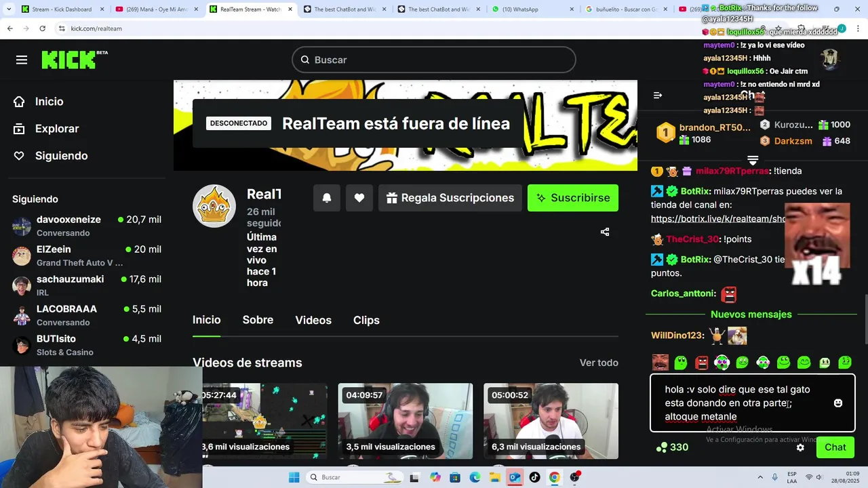The width and height of the screenshot is (868, 488).
Task: Go back in the browser
Action: [10, 28]
